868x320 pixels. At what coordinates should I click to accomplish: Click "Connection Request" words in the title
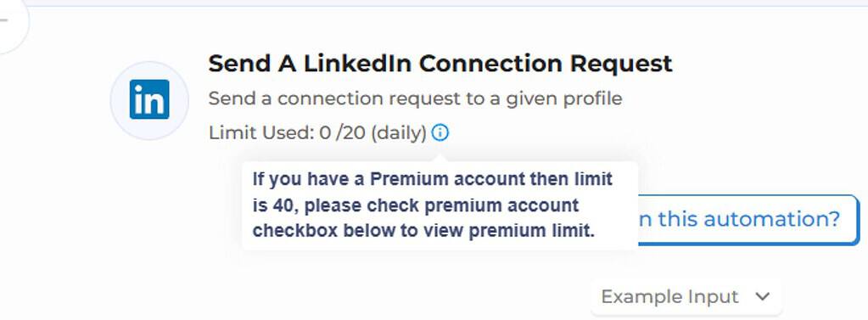point(546,64)
